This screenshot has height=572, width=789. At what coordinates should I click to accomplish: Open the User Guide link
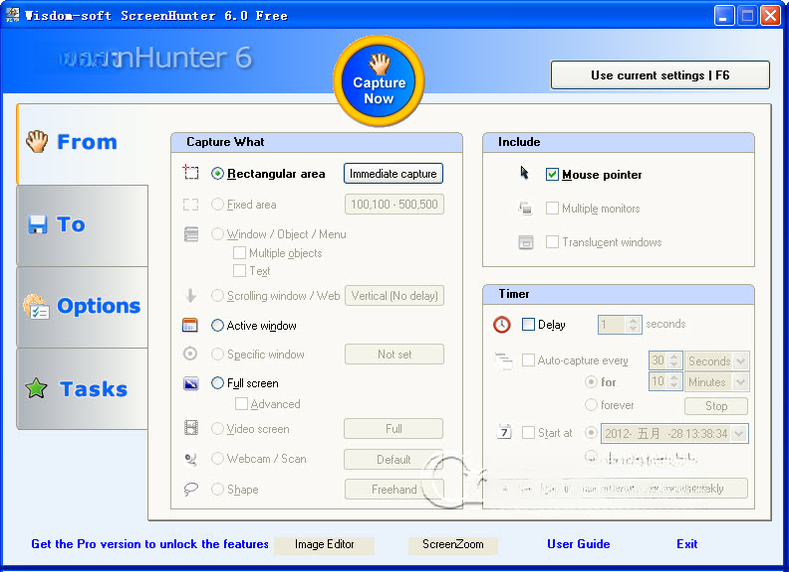pyautogui.click(x=578, y=544)
